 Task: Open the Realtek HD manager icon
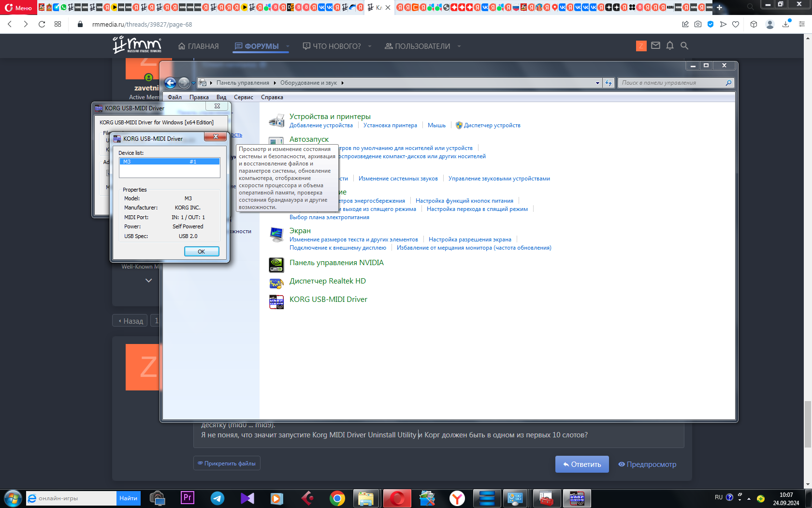click(x=276, y=283)
